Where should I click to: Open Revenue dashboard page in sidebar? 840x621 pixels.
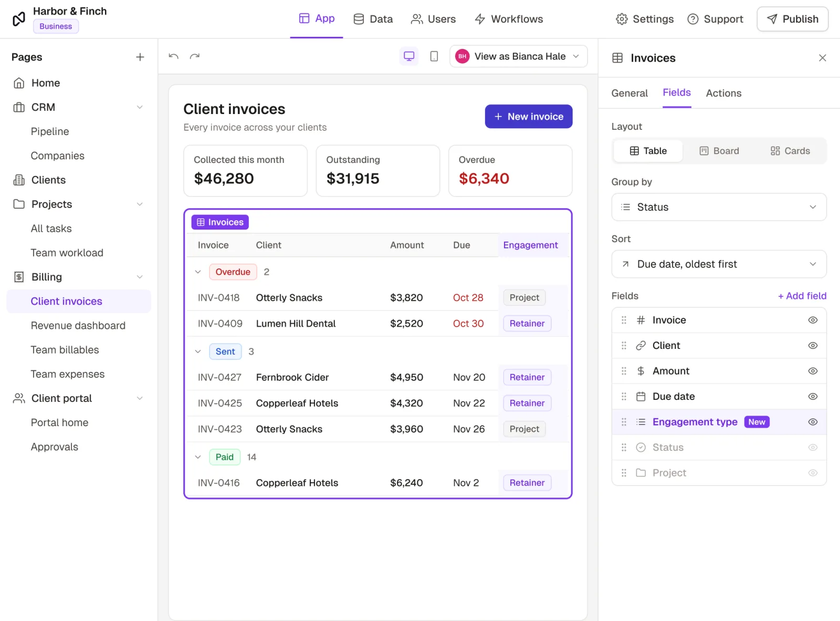78,326
